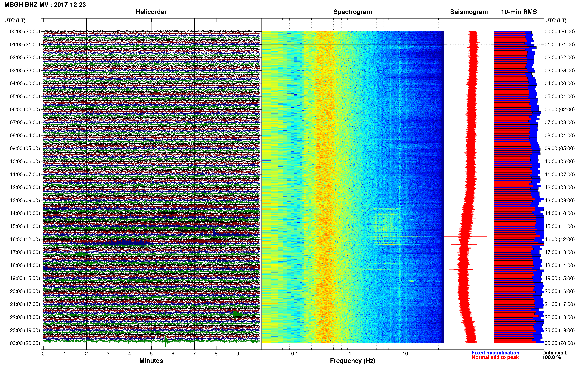Click the left 04:00 (00:00) time label
This screenshot has width=588, height=368.
tap(25, 83)
